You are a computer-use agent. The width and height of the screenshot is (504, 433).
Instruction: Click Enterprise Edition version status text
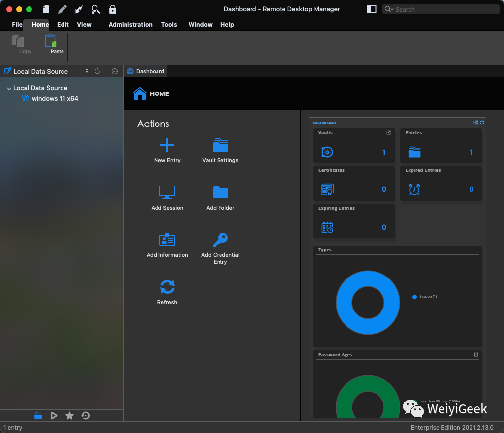(452, 428)
